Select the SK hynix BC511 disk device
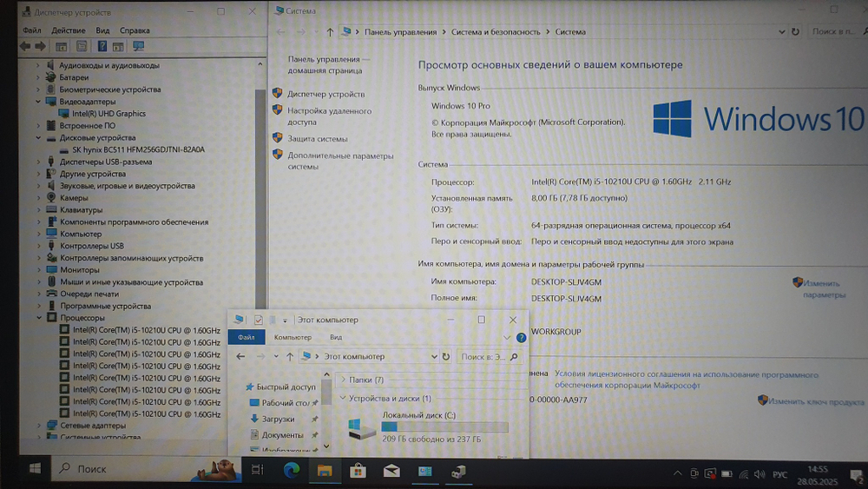 coord(138,149)
